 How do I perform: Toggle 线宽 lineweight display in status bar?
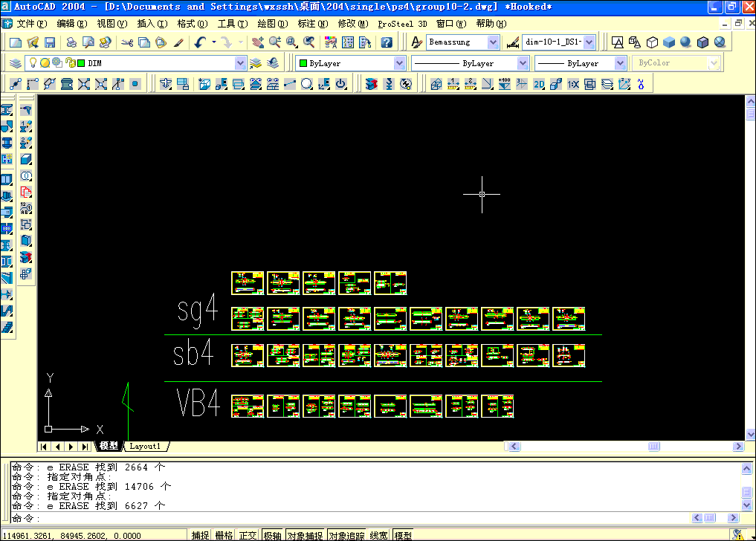379,536
